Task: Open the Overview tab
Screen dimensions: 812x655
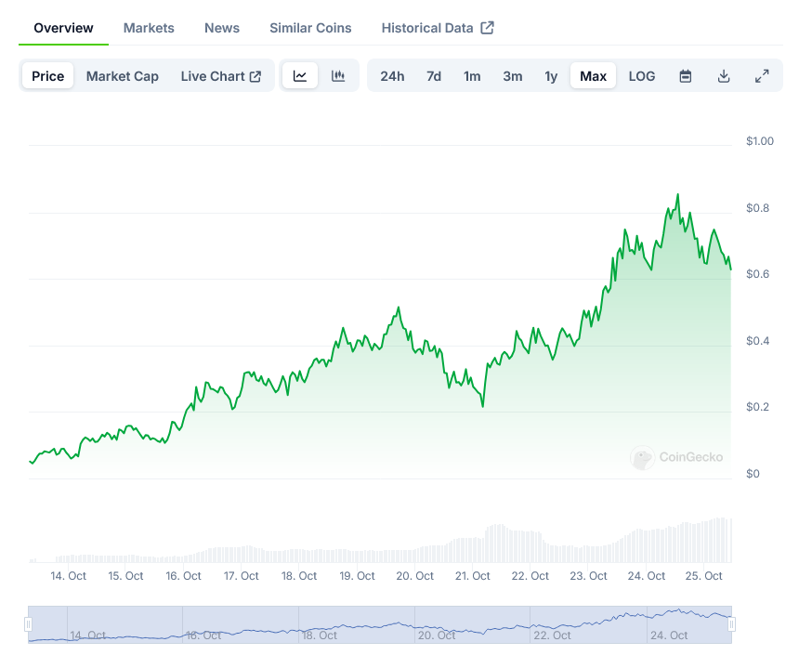Action: 63,28
